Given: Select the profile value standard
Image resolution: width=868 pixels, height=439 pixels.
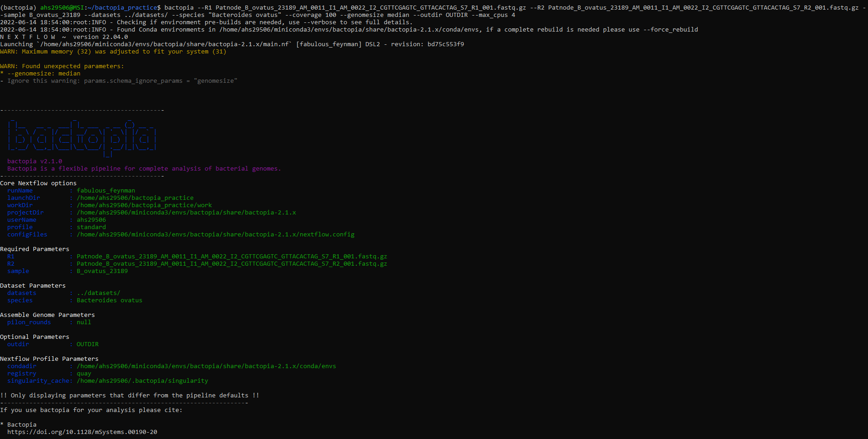Looking at the screenshot, I should tap(91, 227).
